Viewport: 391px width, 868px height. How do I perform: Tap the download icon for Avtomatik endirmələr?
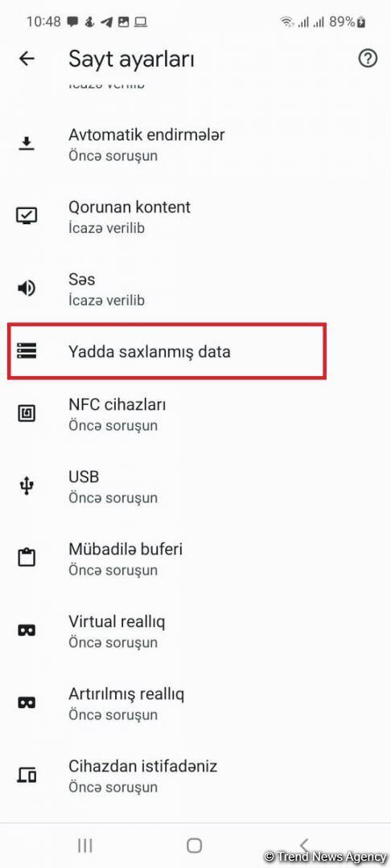pyautogui.click(x=27, y=144)
